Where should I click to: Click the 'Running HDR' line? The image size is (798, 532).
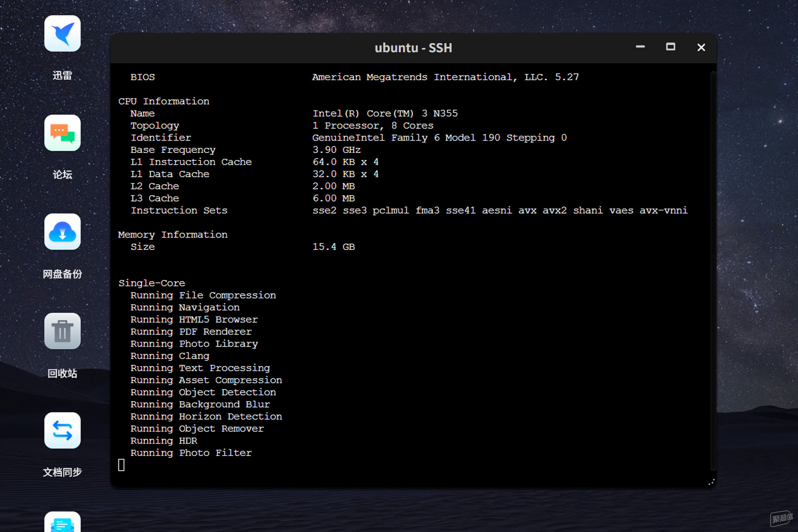point(164,441)
